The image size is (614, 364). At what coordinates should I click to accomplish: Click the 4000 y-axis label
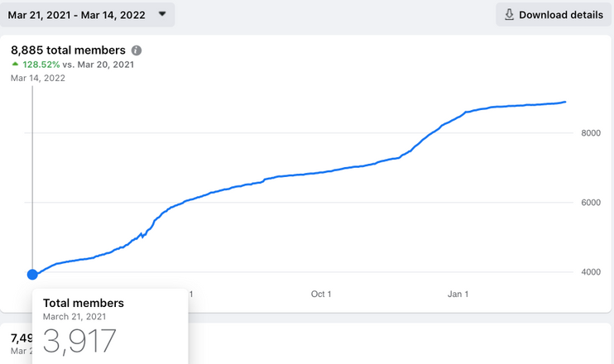tap(590, 272)
